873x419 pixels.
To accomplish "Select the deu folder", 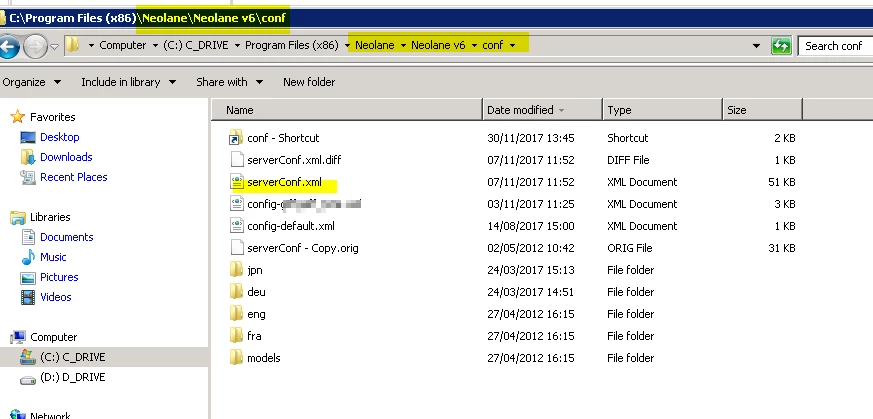I will [x=256, y=292].
